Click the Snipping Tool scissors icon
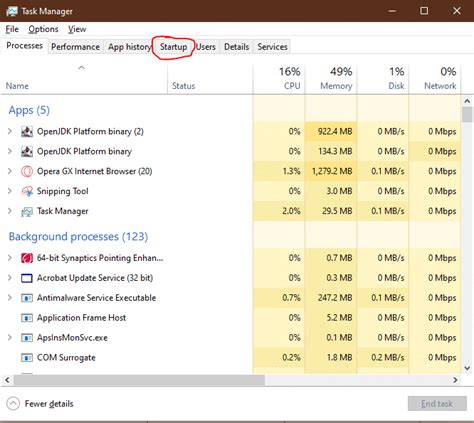Image resolution: width=474 pixels, height=423 pixels. point(27,191)
